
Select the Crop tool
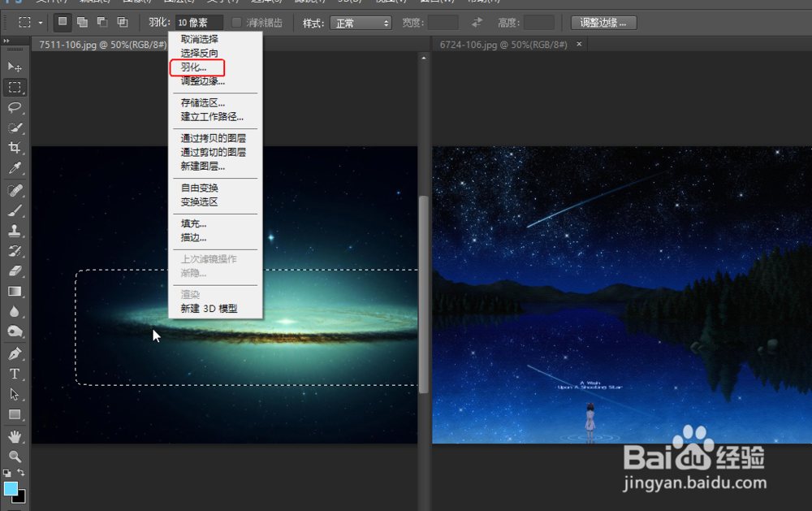click(x=15, y=148)
